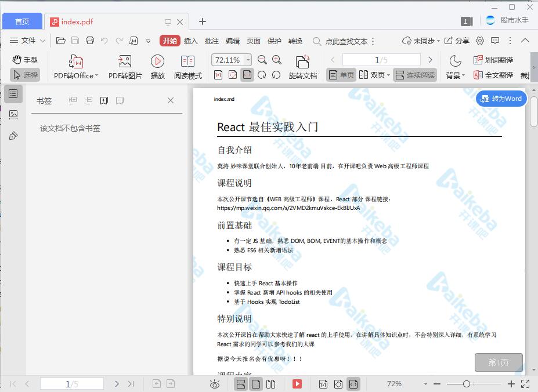Switch to 双页 two-page view
The image size is (538, 392).
373,74
